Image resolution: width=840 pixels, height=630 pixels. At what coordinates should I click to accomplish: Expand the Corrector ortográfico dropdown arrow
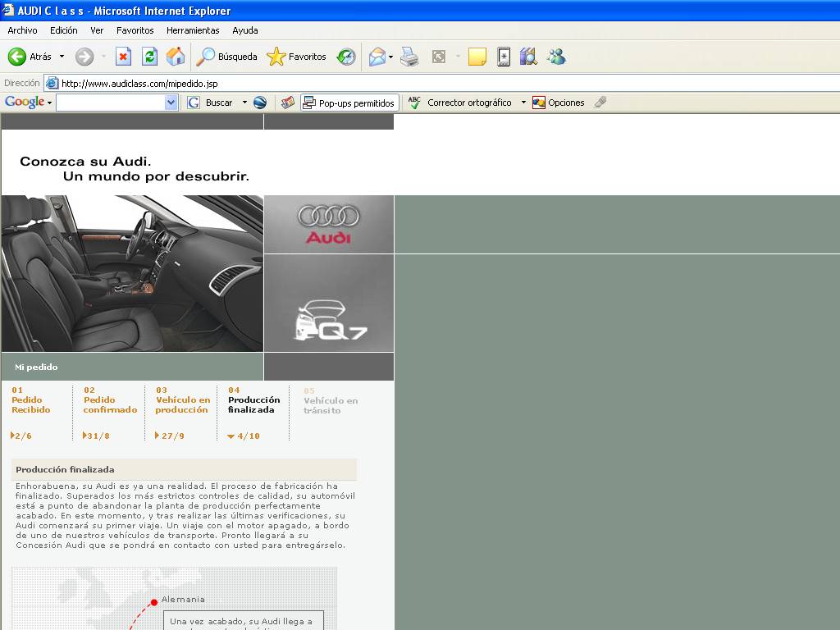(523, 103)
